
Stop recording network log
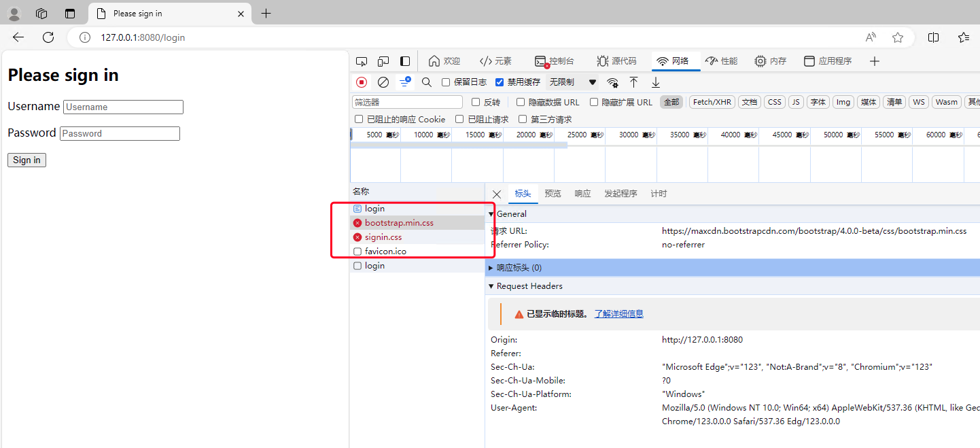(x=361, y=82)
